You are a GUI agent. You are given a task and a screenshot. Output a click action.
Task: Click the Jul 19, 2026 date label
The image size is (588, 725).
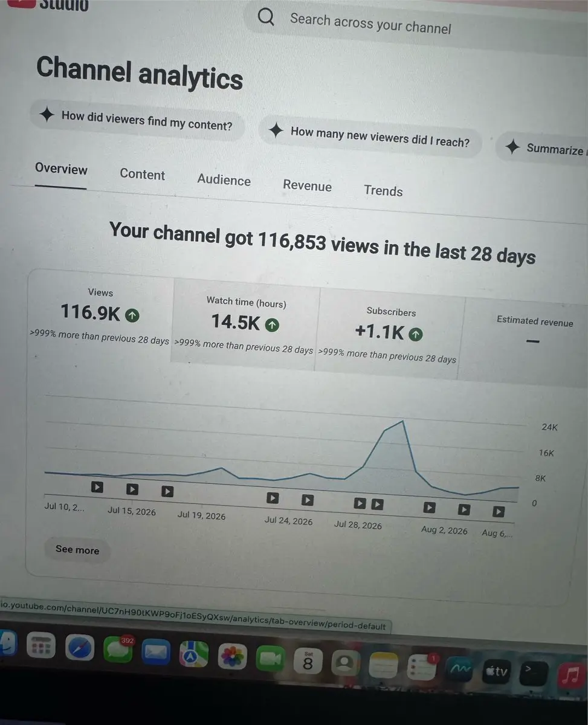202,515
